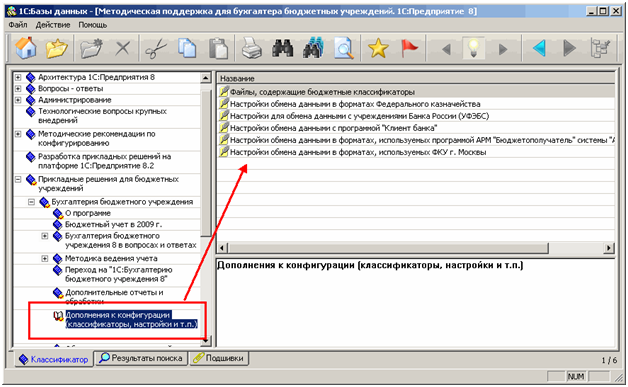Screen dimensions: 628x387
Task: Click the Название column header
Action: 416,78
